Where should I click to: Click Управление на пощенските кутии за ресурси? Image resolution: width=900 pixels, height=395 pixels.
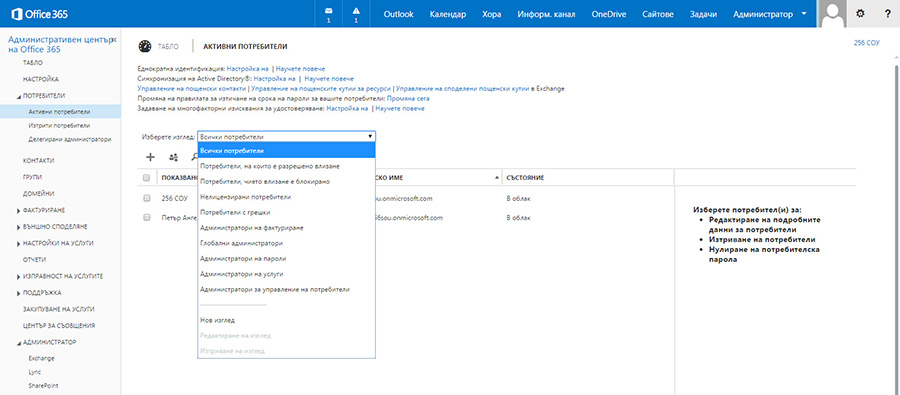click(x=321, y=89)
